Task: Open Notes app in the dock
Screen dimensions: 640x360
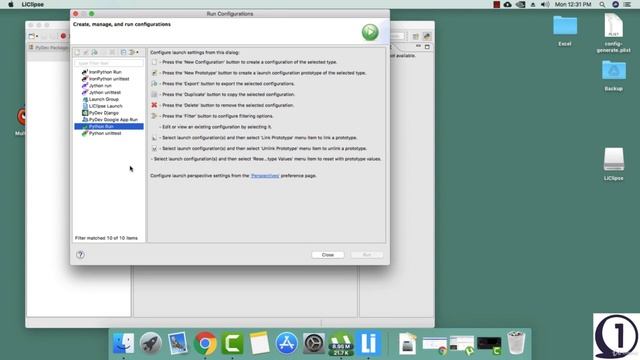Action: [x=260, y=343]
